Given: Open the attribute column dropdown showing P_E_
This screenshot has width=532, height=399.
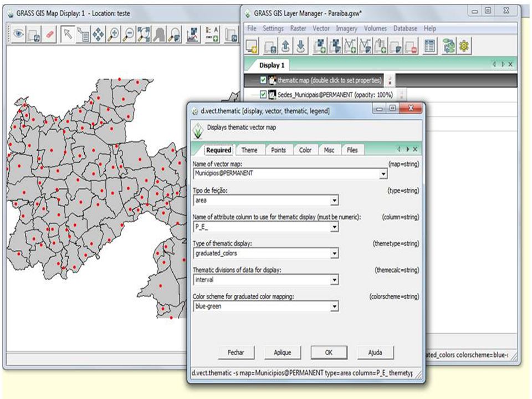Looking at the screenshot, I should coord(335,227).
